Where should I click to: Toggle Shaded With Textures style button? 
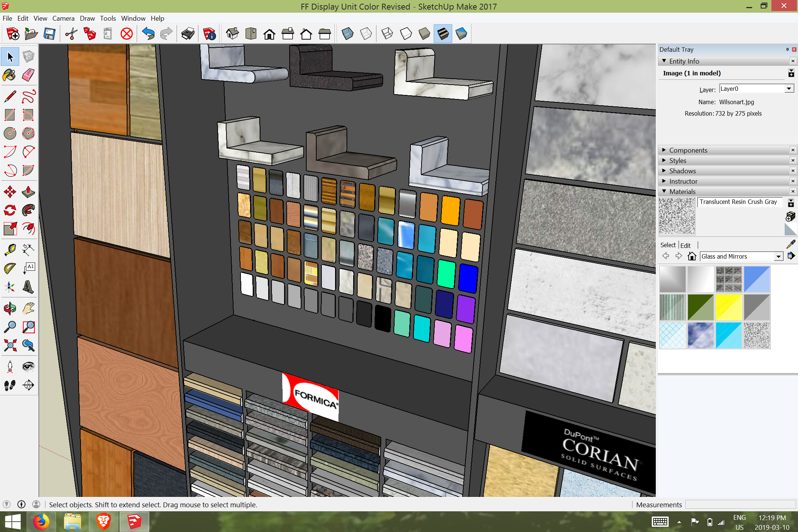click(443, 34)
